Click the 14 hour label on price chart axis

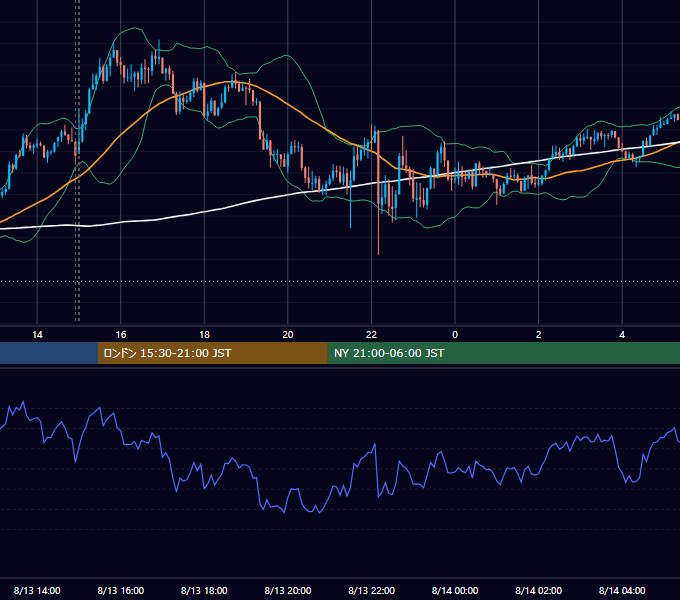click(37, 335)
